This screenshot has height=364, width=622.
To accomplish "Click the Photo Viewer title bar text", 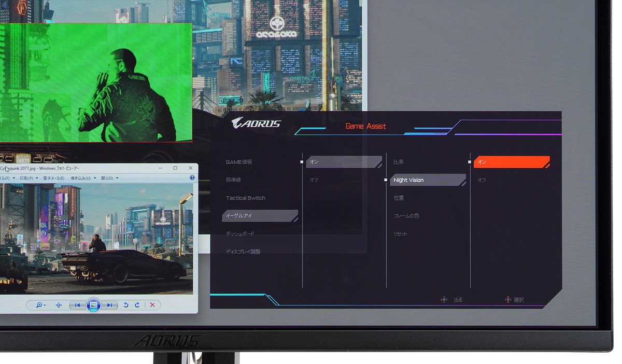I will [x=40, y=168].
